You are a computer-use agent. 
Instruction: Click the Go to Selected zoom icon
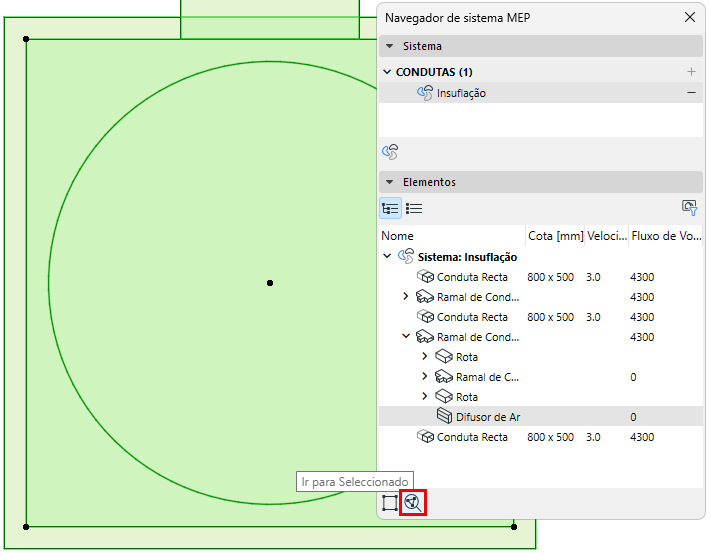[413, 502]
